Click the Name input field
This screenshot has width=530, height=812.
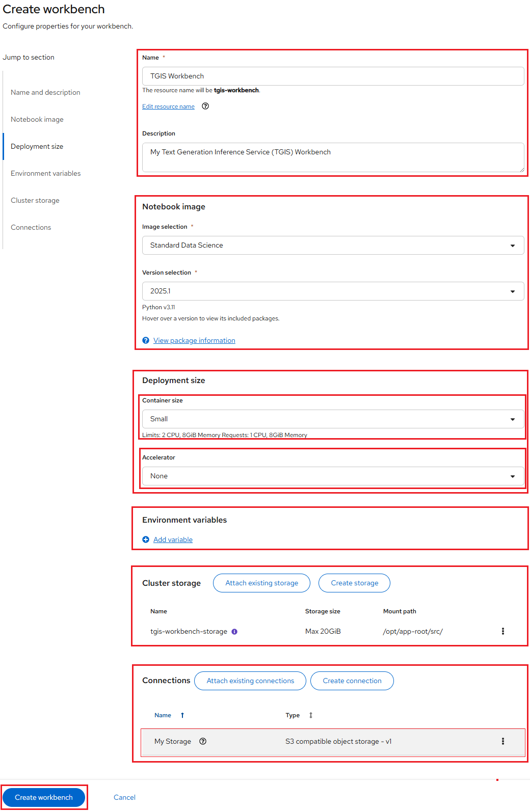pos(333,76)
